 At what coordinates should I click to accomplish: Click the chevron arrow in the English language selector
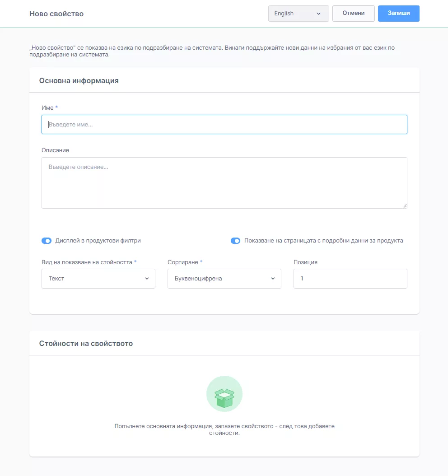pos(318,14)
